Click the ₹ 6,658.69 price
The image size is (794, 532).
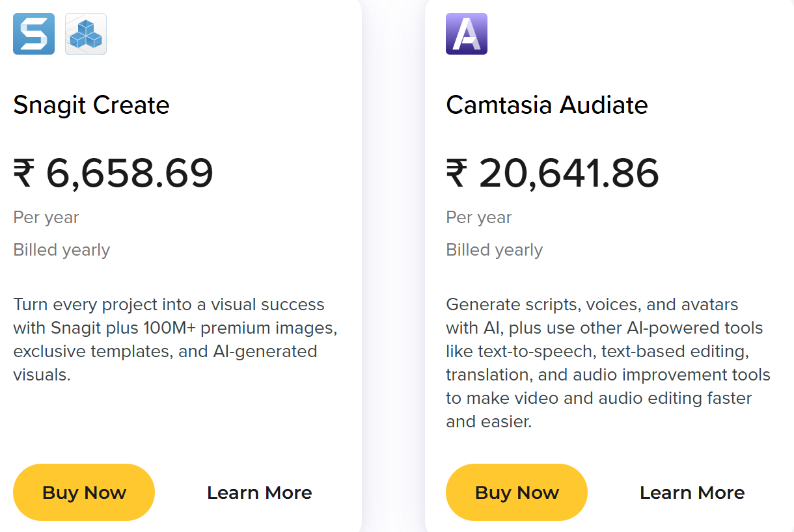pyautogui.click(x=113, y=174)
